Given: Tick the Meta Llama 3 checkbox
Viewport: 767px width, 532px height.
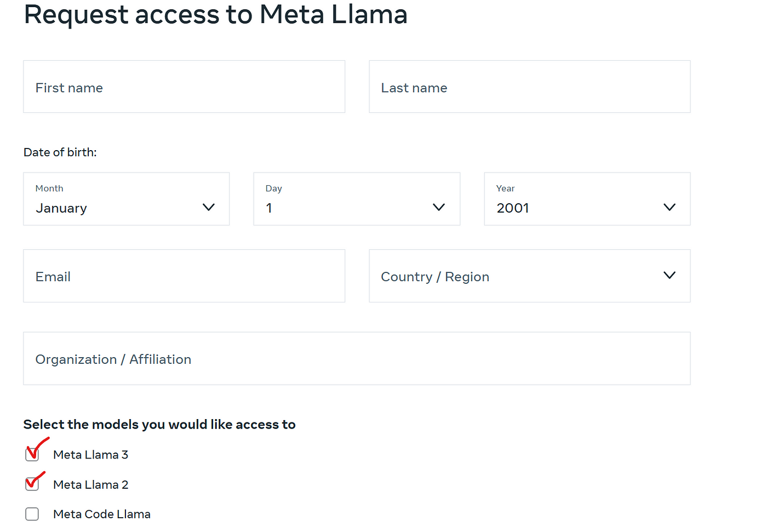Looking at the screenshot, I should (32, 454).
